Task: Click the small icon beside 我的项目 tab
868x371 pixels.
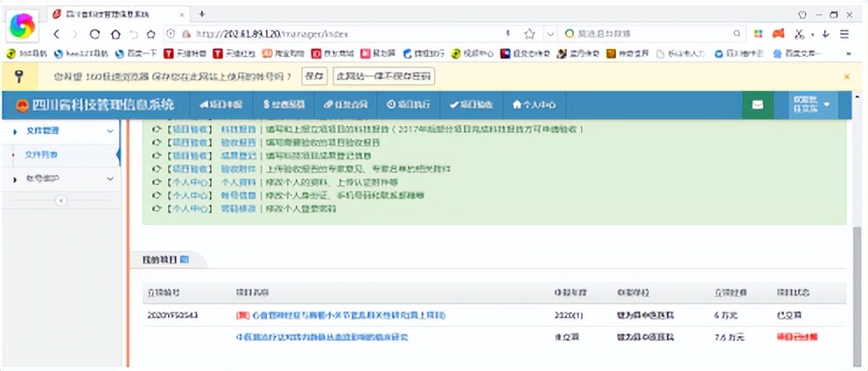Action: [x=185, y=259]
